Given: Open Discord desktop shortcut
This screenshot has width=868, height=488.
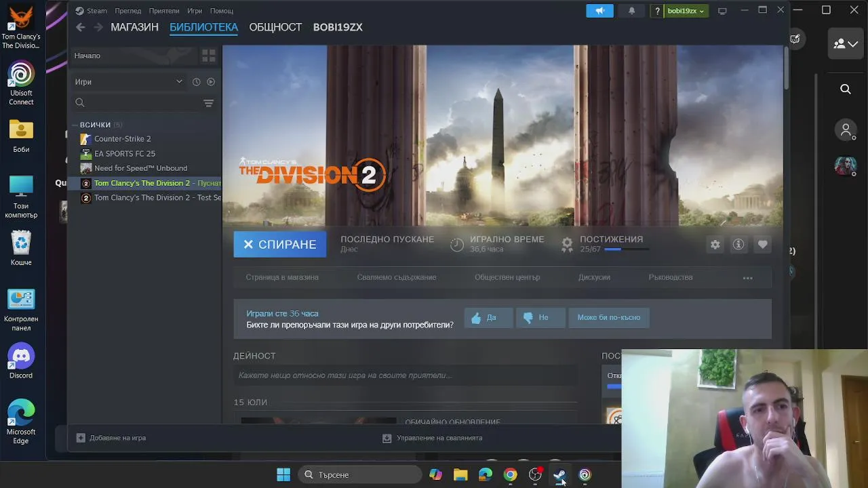Looking at the screenshot, I should click(21, 361).
